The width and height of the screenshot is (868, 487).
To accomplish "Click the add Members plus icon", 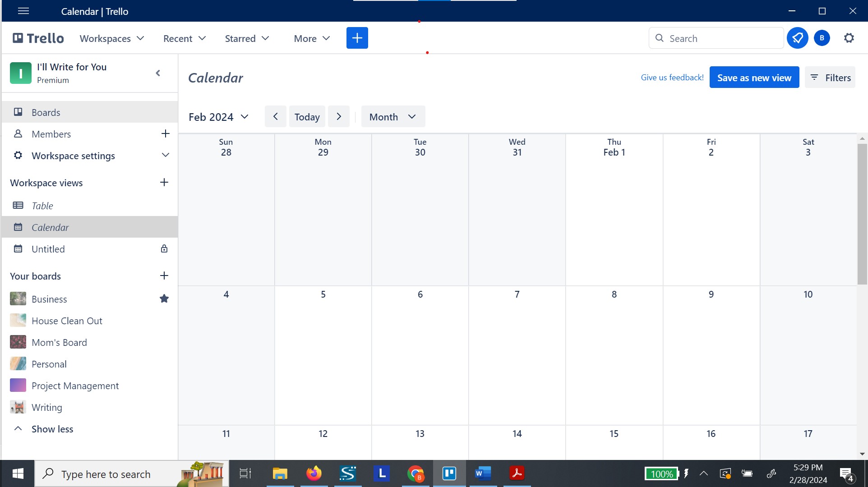I will tap(165, 133).
